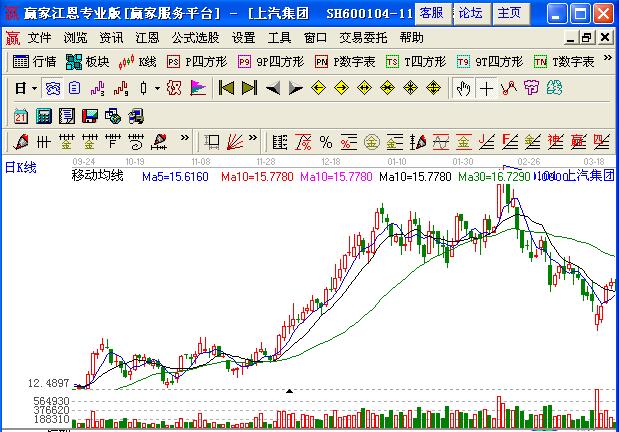
Task: Select the hand pan cursor tool
Action: click(463, 89)
